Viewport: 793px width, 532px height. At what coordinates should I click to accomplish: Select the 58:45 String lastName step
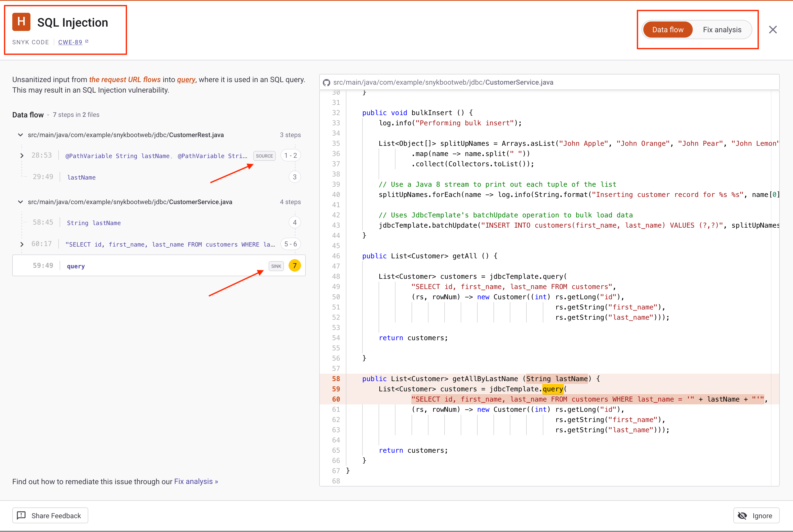(x=159, y=223)
